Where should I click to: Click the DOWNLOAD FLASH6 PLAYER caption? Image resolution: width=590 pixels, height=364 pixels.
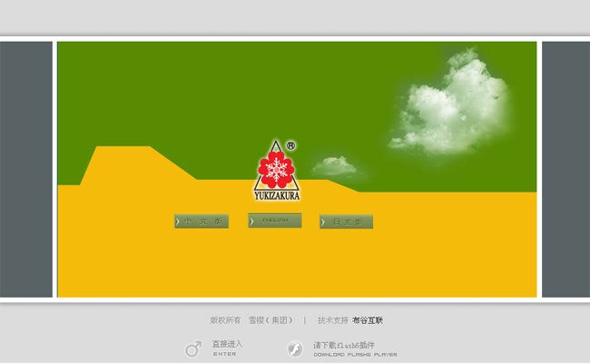tap(355, 355)
